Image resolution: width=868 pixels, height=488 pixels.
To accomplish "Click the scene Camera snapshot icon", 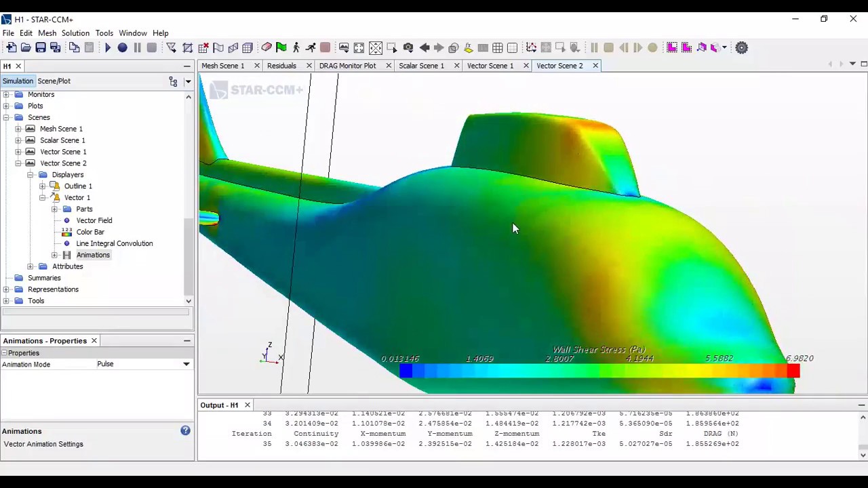I will [408, 47].
